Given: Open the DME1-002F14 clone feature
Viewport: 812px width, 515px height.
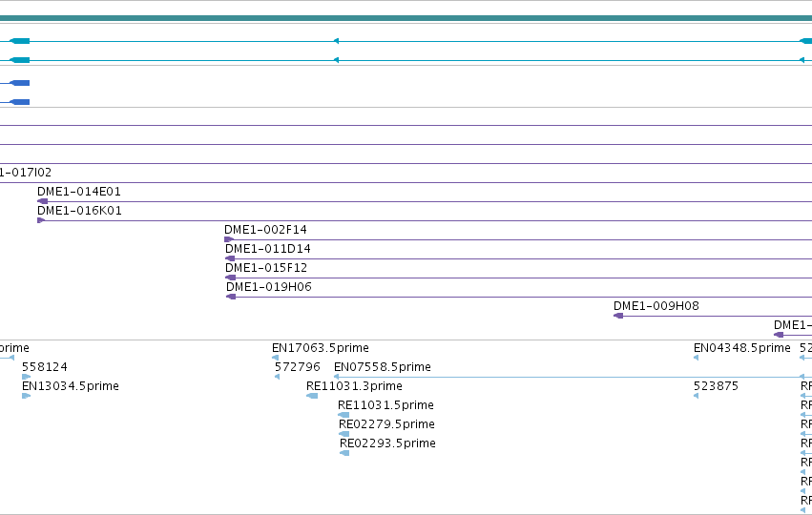Looking at the screenshot, I should pyautogui.click(x=265, y=230).
